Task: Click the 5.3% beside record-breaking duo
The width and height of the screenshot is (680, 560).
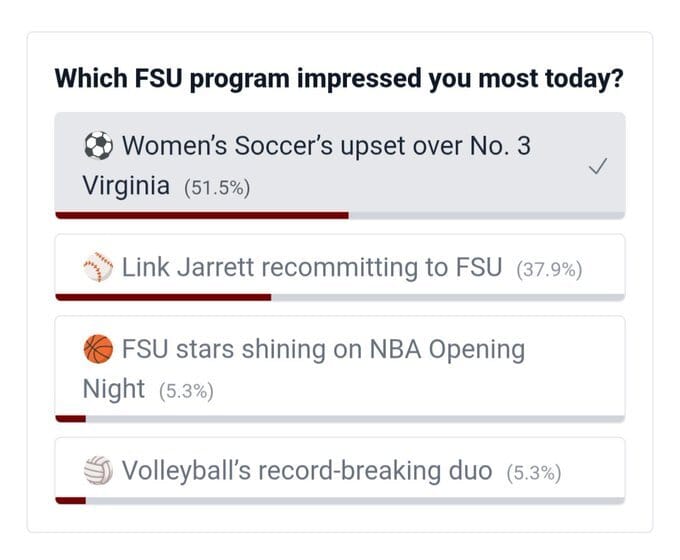Action: pyautogui.click(x=534, y=473)
